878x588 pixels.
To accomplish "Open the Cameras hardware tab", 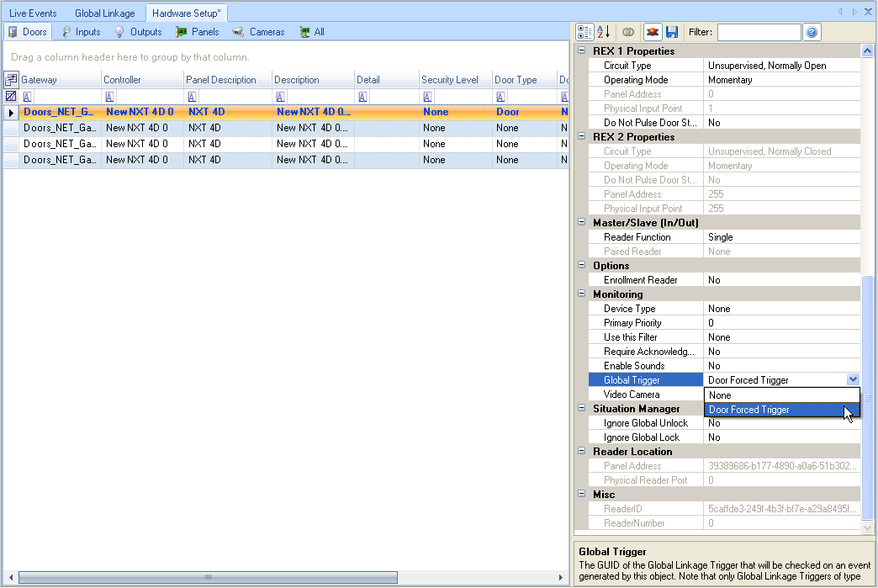I will [259, 32].
